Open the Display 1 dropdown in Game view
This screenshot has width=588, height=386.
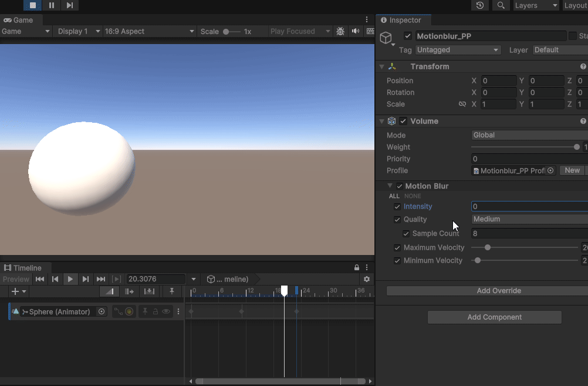77,31
